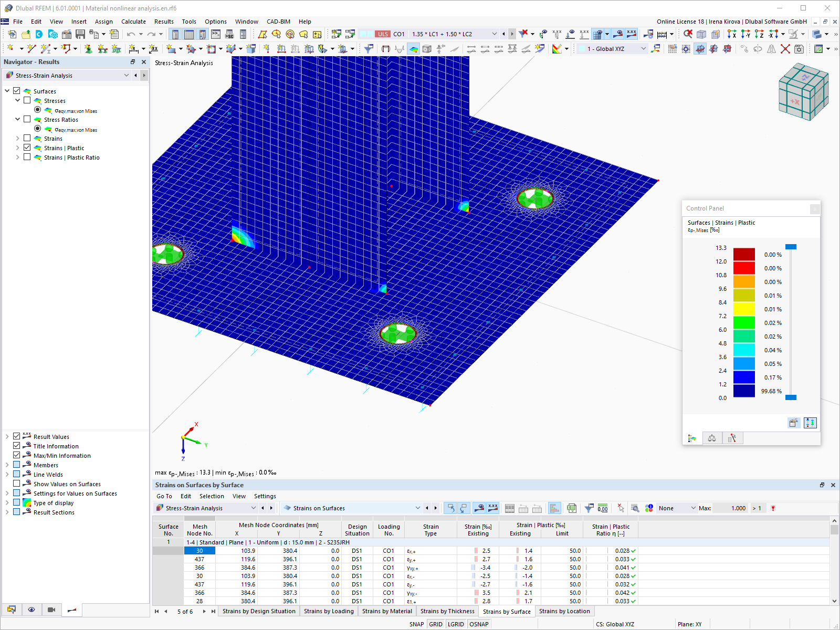Expand the Settings for Values on Surfaces node

[x=7, y=493]
